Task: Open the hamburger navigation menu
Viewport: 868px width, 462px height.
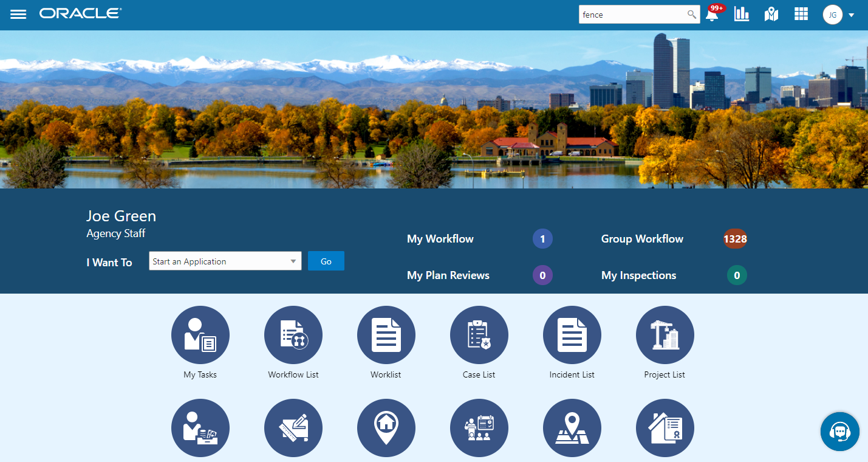Action: (x=18, y=14)
